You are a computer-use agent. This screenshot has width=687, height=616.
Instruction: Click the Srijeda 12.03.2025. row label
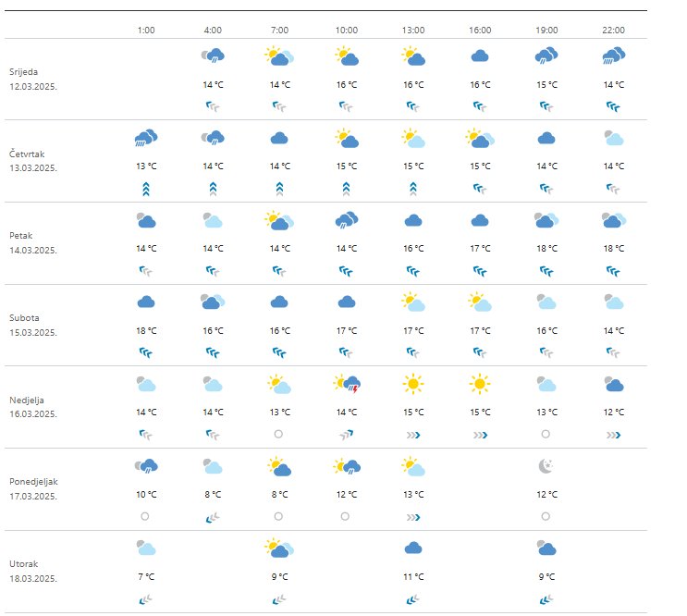[37, 79]
